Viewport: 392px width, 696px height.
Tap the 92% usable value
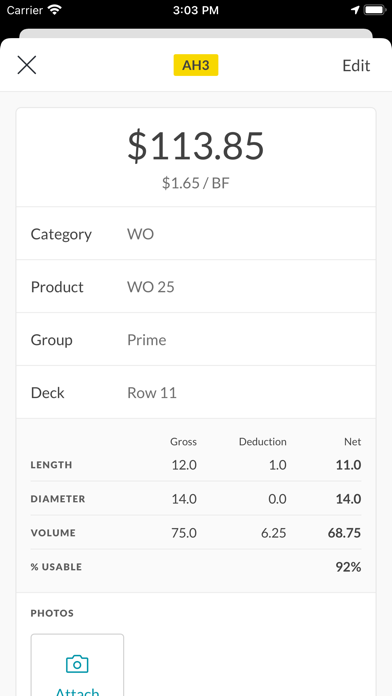tap(348, 566)
